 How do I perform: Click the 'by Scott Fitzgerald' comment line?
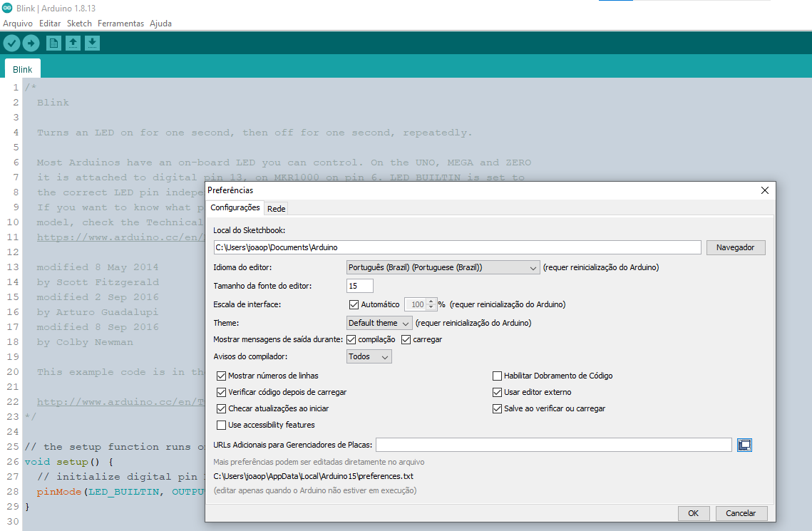[x=98, y=282]
